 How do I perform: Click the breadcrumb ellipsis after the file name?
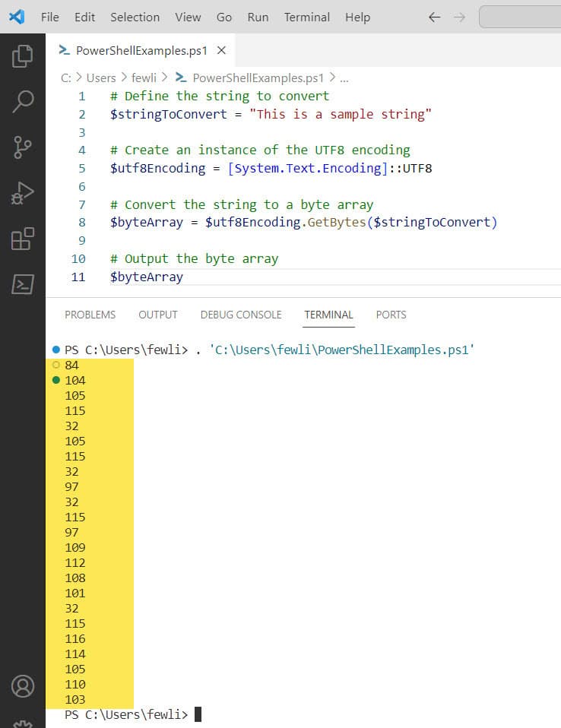(x=344, y=78)
